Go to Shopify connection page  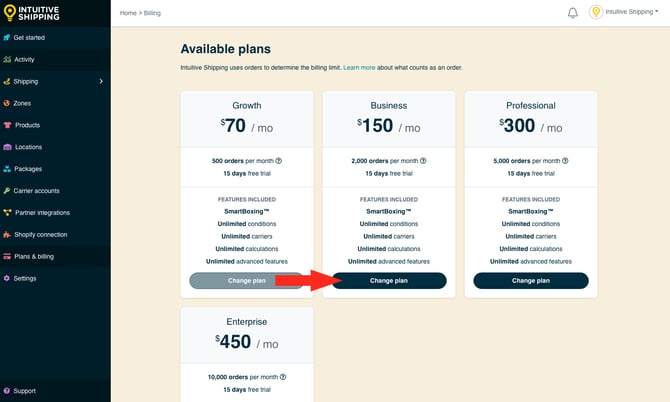coord(41,234)
